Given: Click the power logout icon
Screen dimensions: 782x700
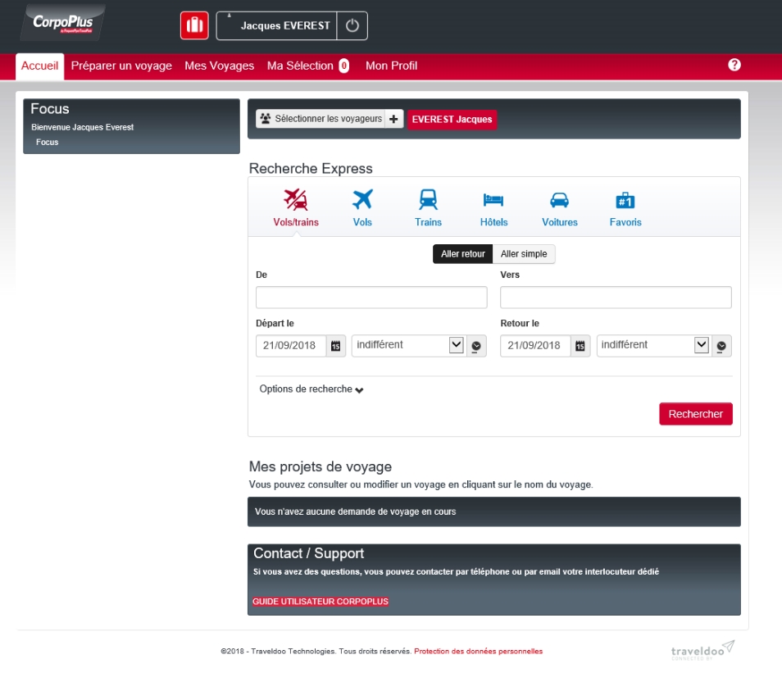Looking at the screenshot, I should point(352,25).
